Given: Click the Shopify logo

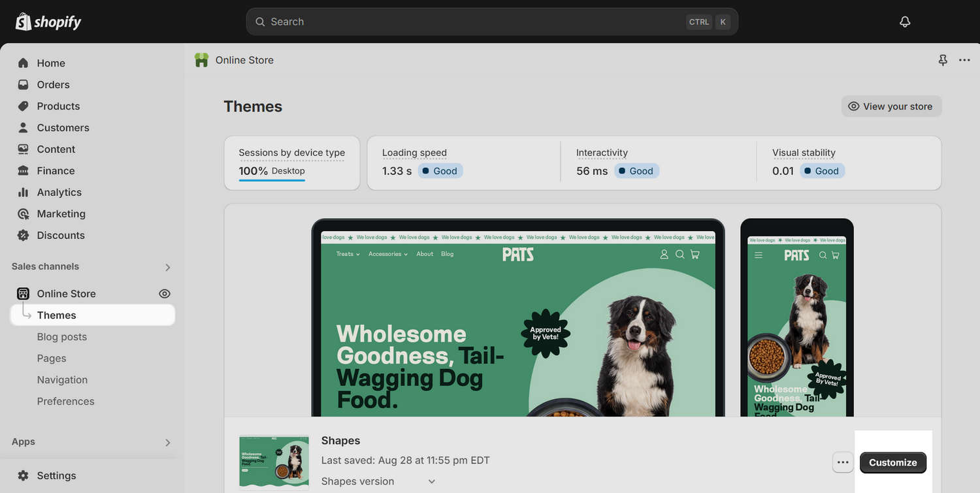Looking at the screenshot, I should [x=48, y=22].
